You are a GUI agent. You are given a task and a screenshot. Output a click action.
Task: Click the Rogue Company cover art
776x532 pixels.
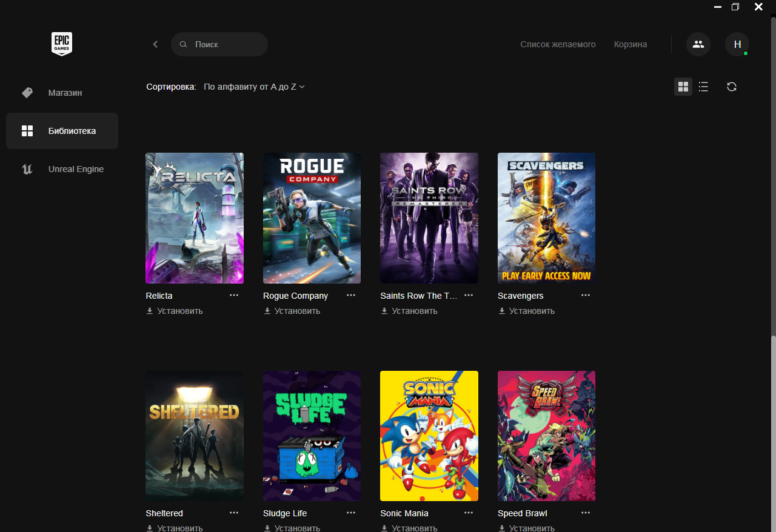pyautogui.click(x=312, y=218)
